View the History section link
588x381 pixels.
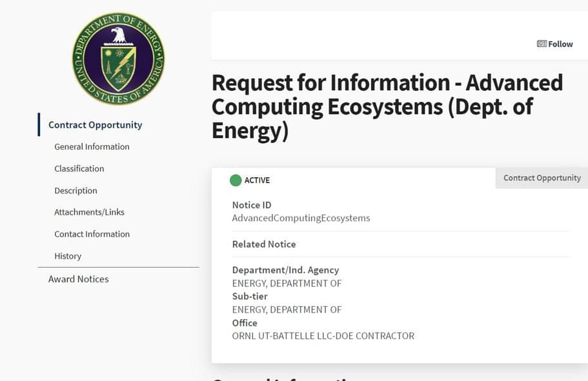click(68, 256)
